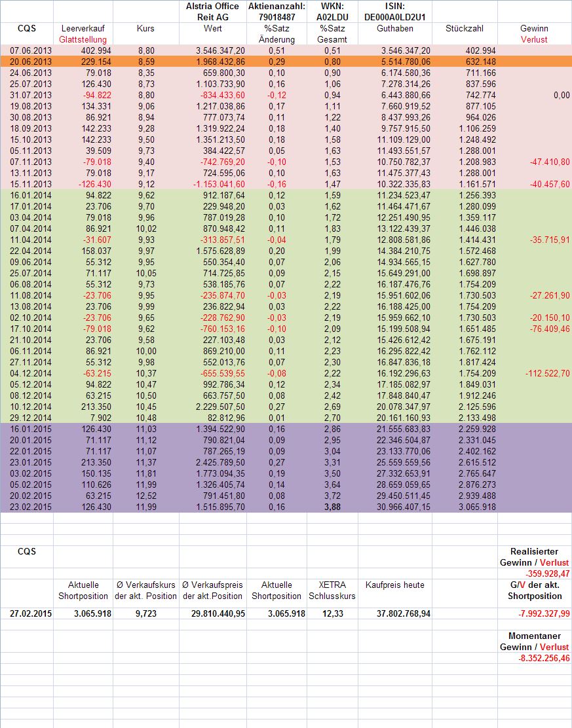Viewport: 572px width, 728px height.
Task: Select the average sale price 9,723
Action: tap(145, 613)
